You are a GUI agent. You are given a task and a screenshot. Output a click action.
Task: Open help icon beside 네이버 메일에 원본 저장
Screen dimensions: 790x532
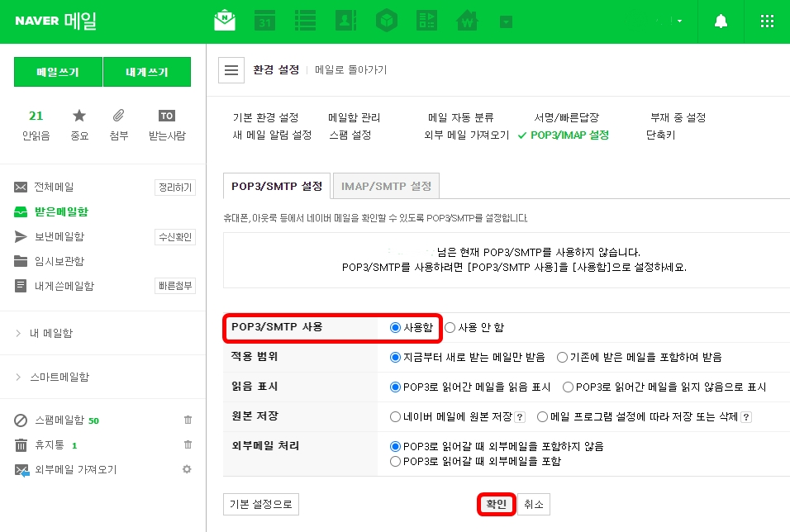click(x=520, y=417)
